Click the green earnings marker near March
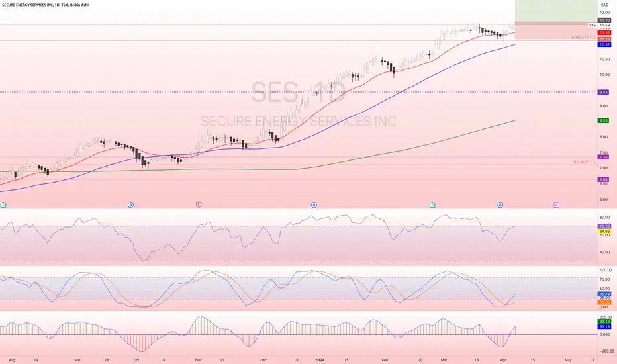This screenshot has width=617, height=364. pos(432,205)
